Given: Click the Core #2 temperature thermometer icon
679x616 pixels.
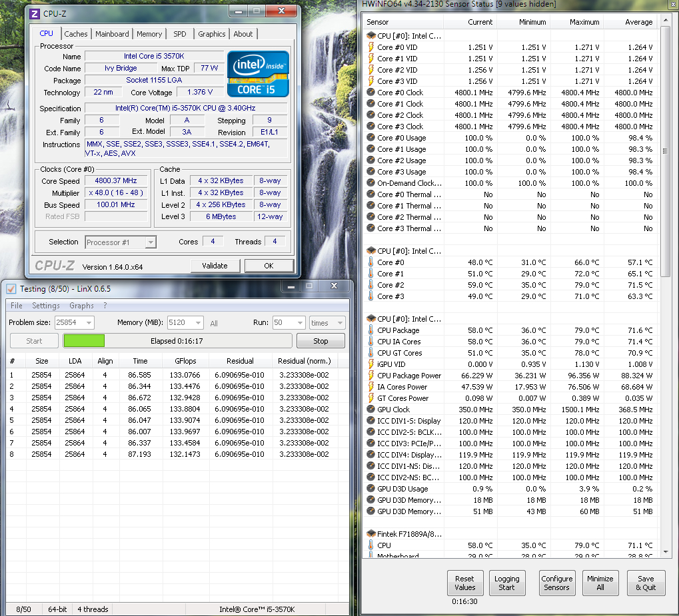Looking at the screenshot, I should 370,284.
